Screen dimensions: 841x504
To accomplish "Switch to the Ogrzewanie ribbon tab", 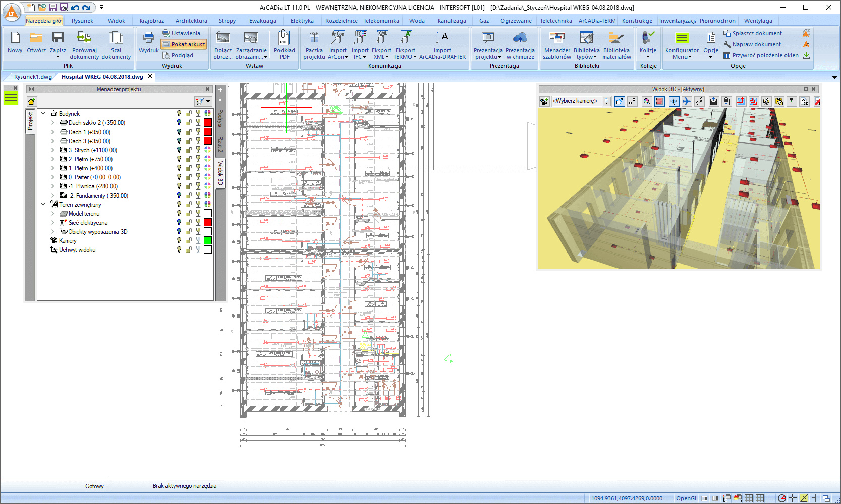I will pyautogui.click(x=516, y=21).
